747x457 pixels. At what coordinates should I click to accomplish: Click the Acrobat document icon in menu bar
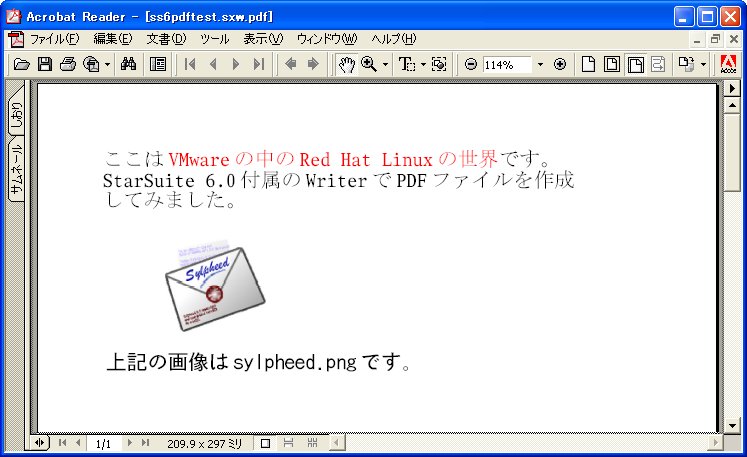(x=16, y=39)
